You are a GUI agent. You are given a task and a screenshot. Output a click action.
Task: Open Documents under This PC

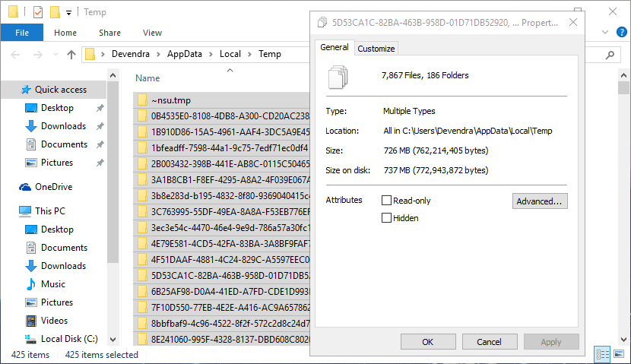coord(64,248)
